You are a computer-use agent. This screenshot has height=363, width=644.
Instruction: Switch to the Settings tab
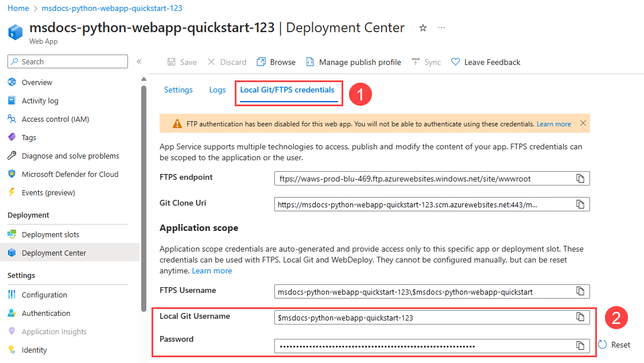(178, 90)
